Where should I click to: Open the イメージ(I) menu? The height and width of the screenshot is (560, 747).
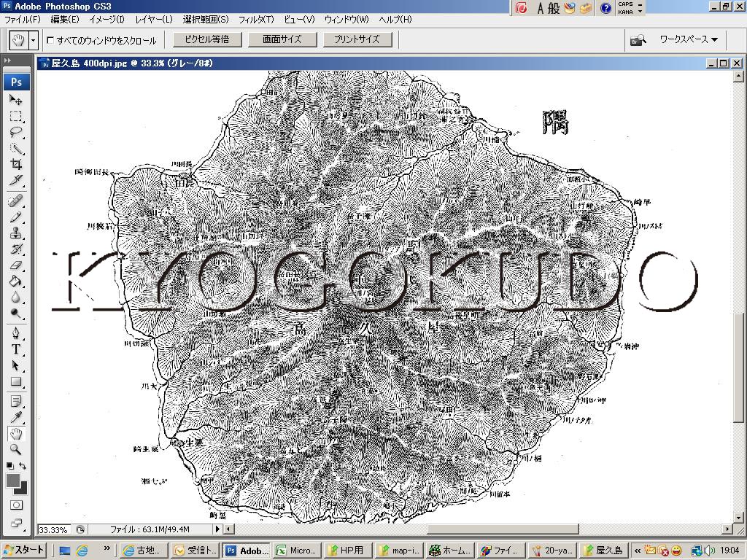coord(107,20)
